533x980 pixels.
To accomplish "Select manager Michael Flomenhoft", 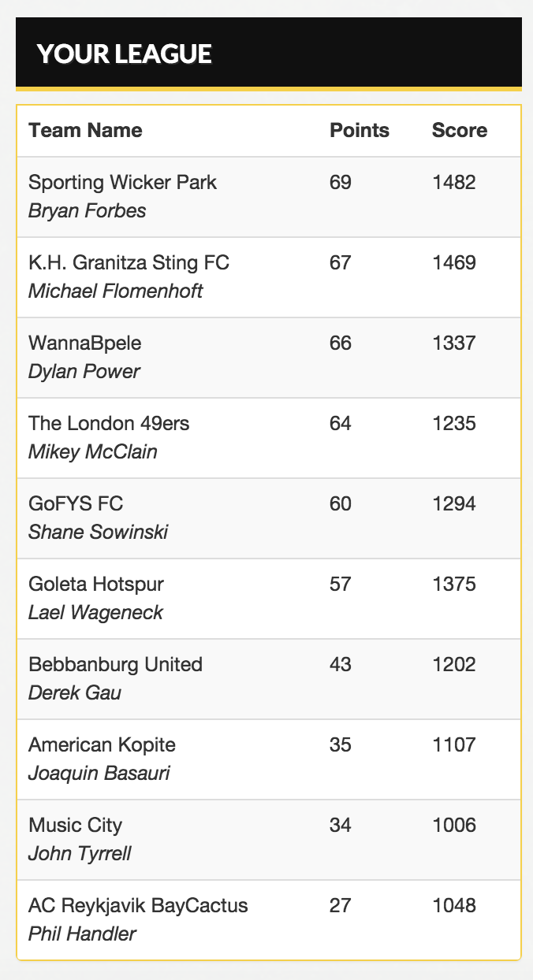I will 115,291.
